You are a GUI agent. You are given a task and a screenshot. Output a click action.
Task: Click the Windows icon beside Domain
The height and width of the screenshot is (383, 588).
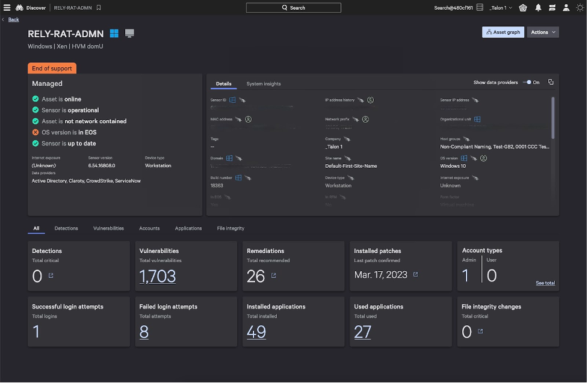(x=229, y=159)
